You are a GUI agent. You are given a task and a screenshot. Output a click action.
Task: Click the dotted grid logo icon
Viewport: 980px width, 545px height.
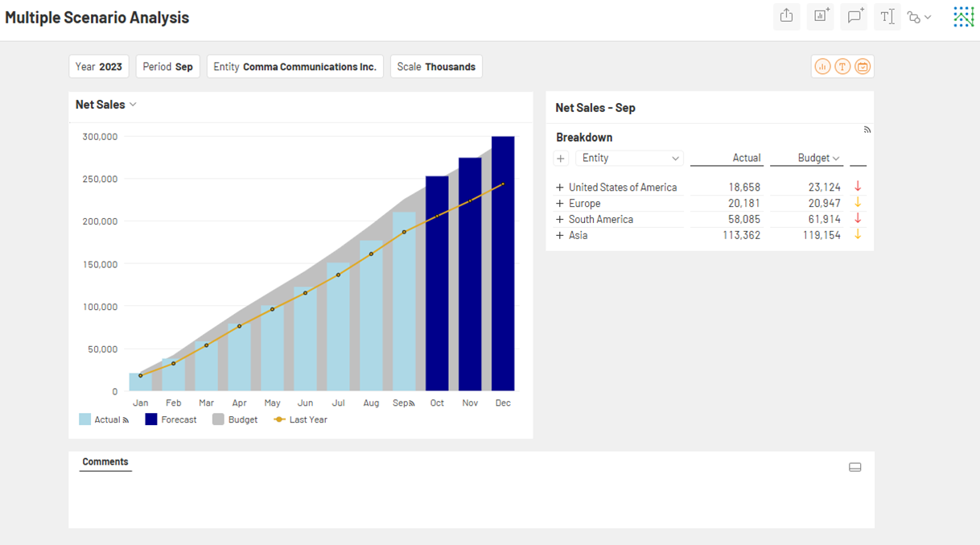(x=963, y=17)
